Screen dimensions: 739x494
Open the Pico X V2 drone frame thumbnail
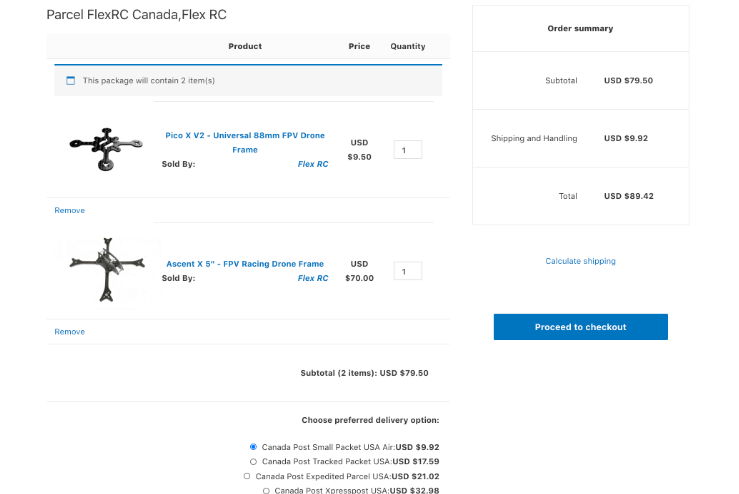[107, 149]
